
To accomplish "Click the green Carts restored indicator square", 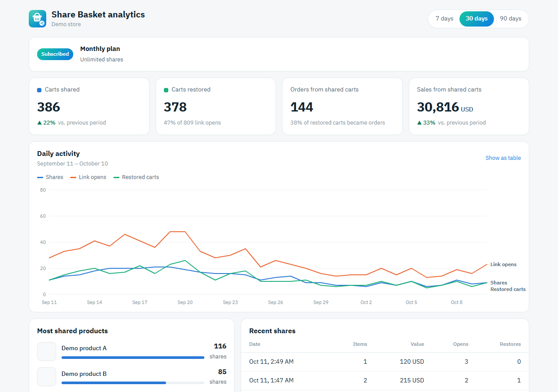I will 166,90.
